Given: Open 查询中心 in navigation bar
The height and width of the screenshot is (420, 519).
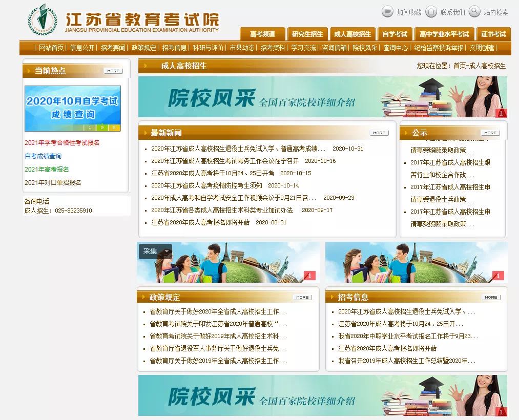Looking at the screenshot, I should point(396,48).
